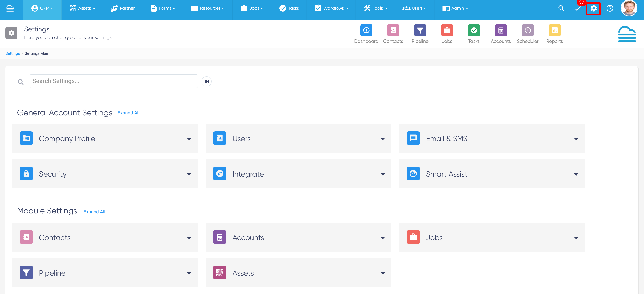This screenshot has width=644, height=294.
Task: Click Expand All for General Account Settings
Action: tap(128, 113)
